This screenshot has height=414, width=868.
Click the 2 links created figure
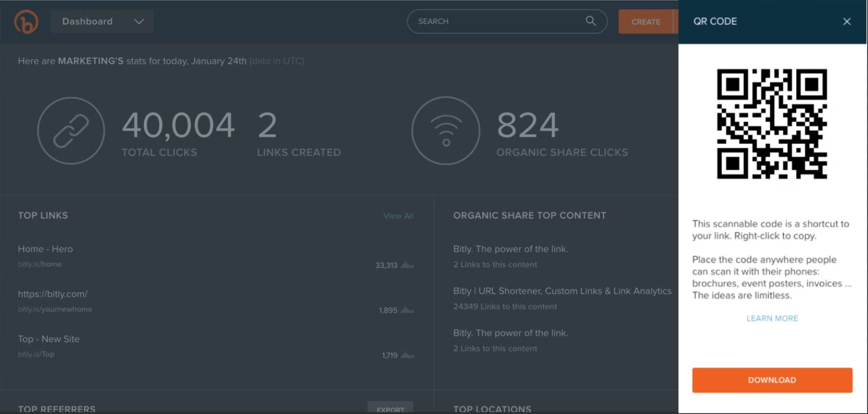(267, 125)
